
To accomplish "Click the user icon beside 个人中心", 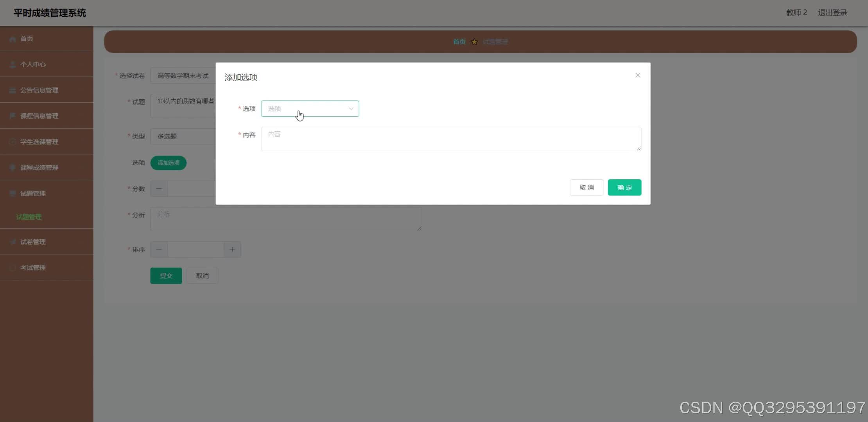I will tap(13, 64).
